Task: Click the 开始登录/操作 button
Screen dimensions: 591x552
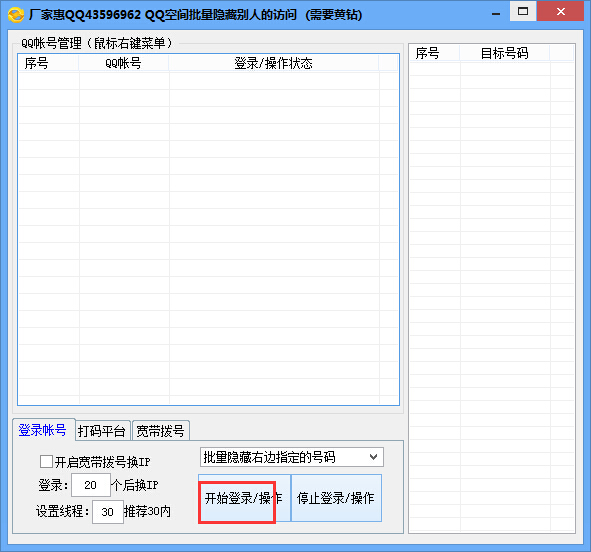Action: coord(244,498)
